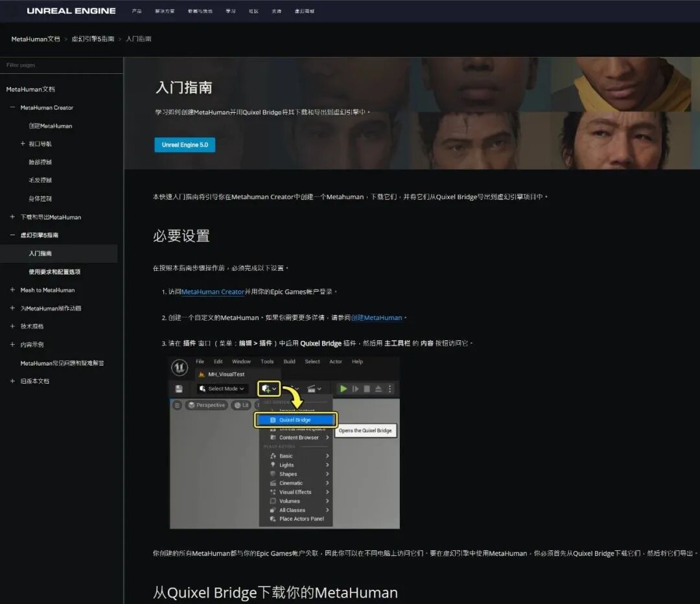700x604 pixels.
Task: Open 毛发控制 page in the sidebar
Action: [40, 180]
